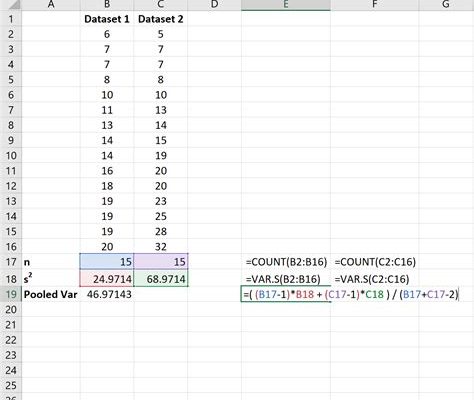
Task: Select the Dataset 1 heading cell
Action: click(107, 19)
